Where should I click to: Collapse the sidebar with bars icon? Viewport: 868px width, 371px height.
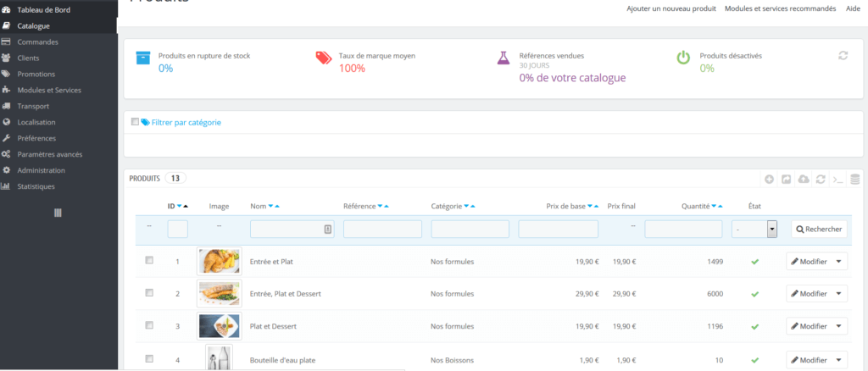click(x=58, y=213)
